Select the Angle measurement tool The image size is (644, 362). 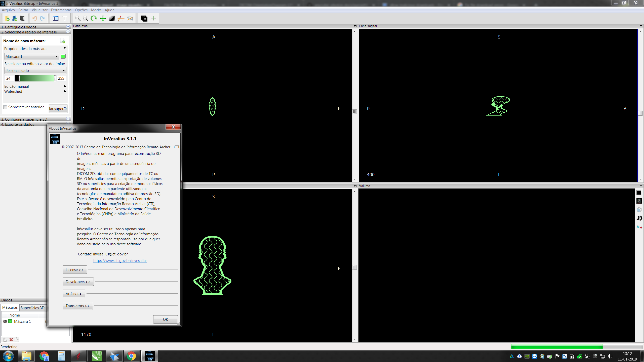[130, 18]
